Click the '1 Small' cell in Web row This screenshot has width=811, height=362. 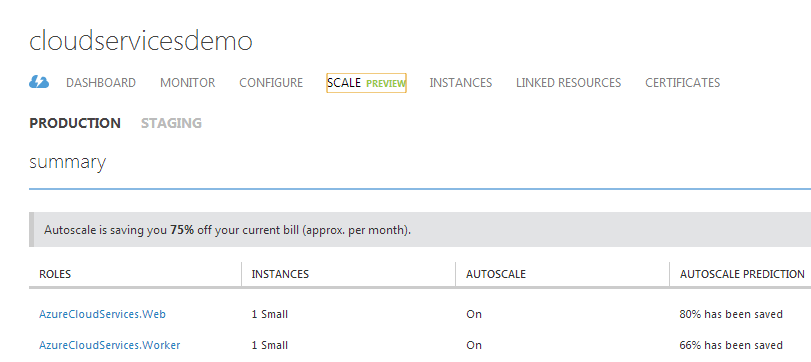click(x=270, y=314)
